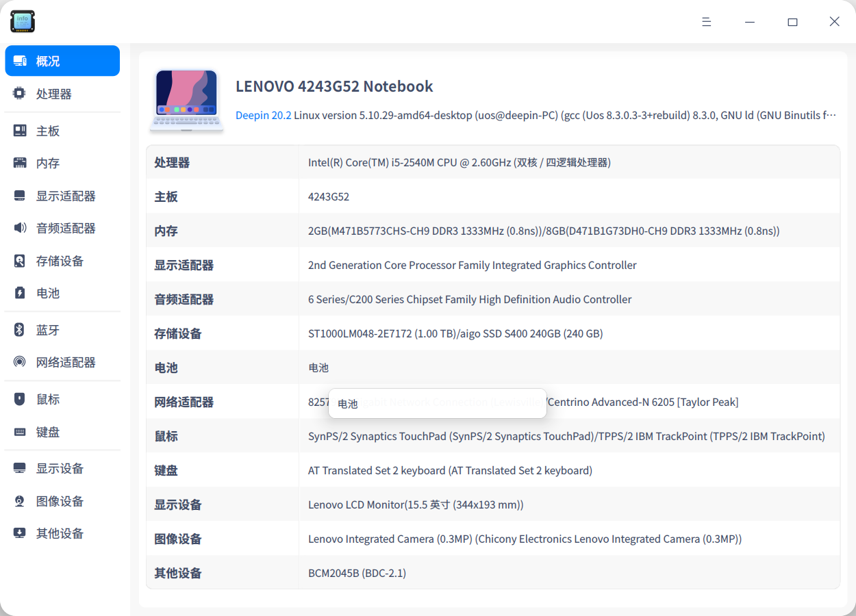The image size is (856, 616).
Task: Close the Device Manager window
Action: tap(834, 22)
